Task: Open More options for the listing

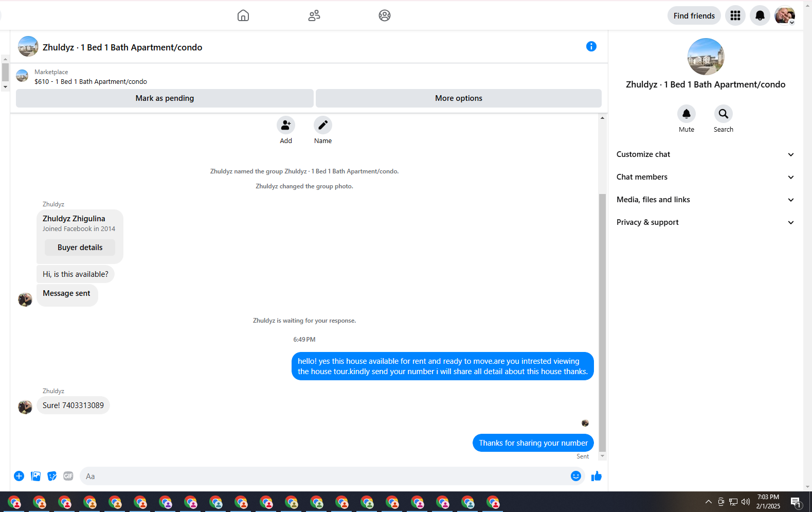Action: [459, 98]
